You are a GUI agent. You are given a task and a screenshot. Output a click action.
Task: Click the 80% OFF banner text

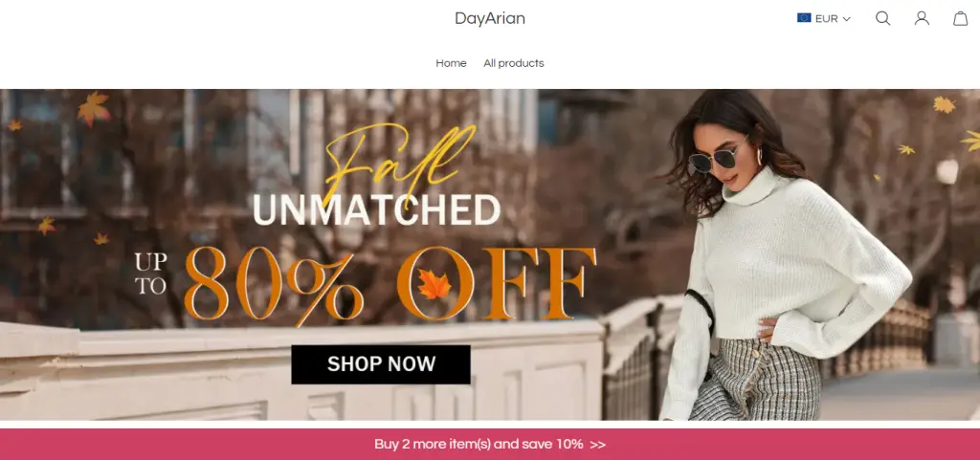point(390,284)
